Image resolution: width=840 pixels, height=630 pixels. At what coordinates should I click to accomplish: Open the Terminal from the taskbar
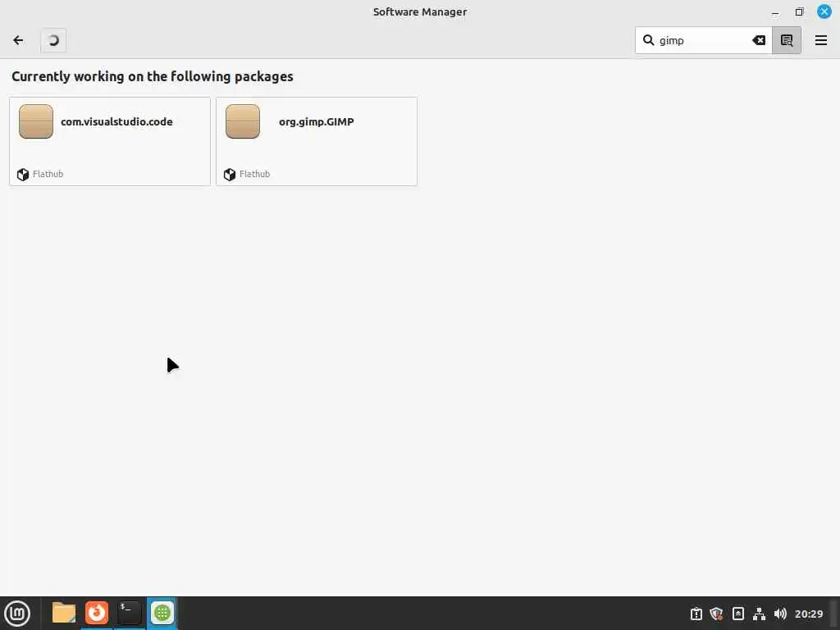(129, 614)
